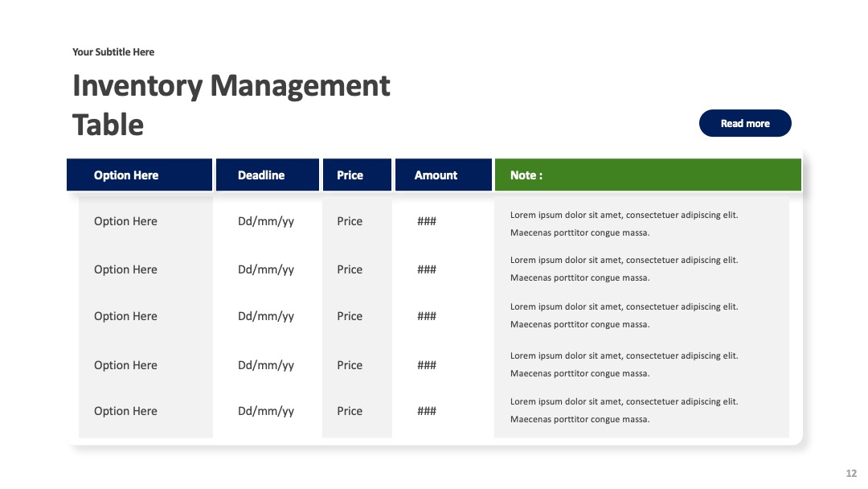Image resolution: width=868 pixels, height=489 pixels.
Task: Click the last row Lorem ipsum note
Action: tap(624, 410)
